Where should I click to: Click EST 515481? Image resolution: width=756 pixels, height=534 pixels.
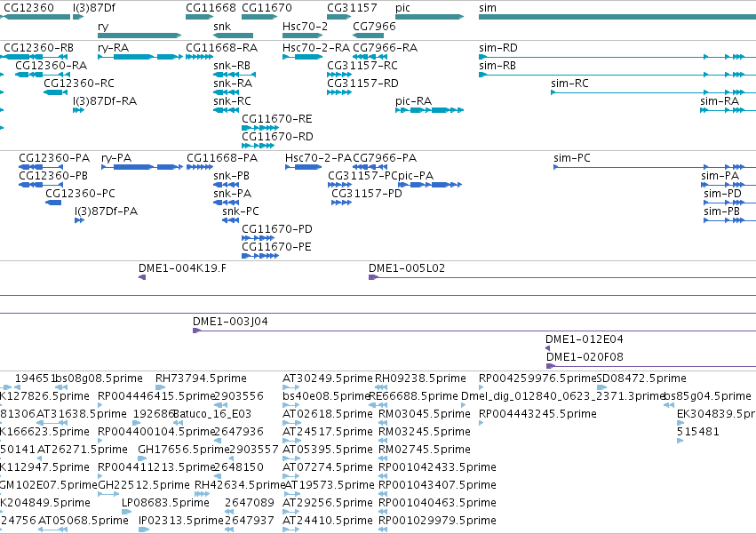pos(697,432)
